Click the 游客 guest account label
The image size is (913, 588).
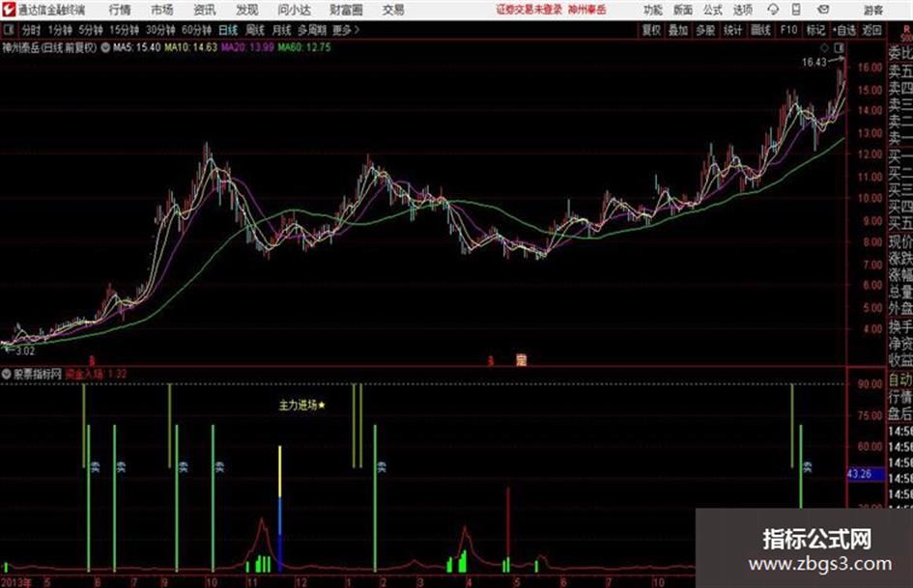coord(872,10)
